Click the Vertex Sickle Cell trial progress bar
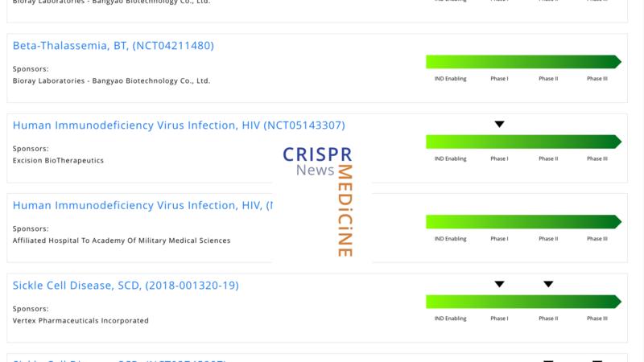644x362 pixels. (523, 302)
